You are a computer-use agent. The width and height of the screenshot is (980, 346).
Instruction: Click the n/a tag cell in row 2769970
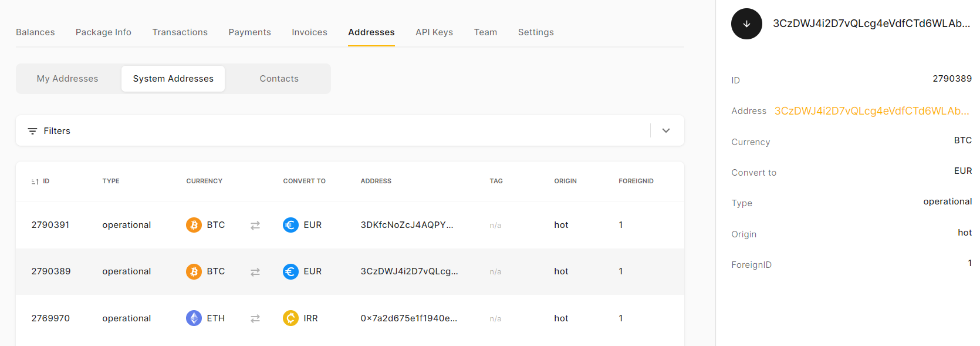495,319
